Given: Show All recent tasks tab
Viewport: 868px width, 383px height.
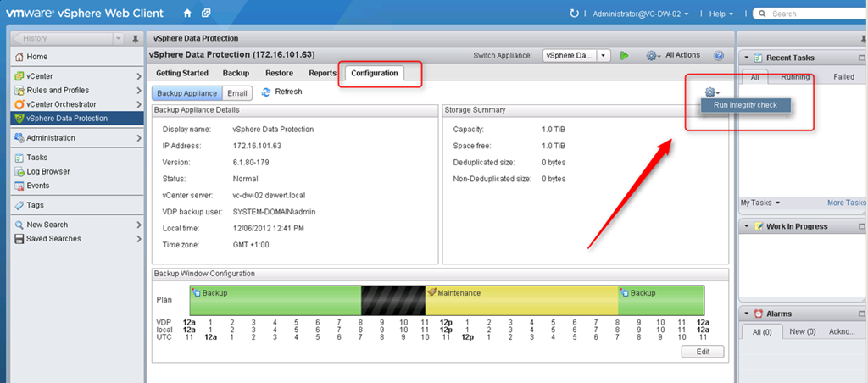Looking at the screenshot, I should [755, 77].
